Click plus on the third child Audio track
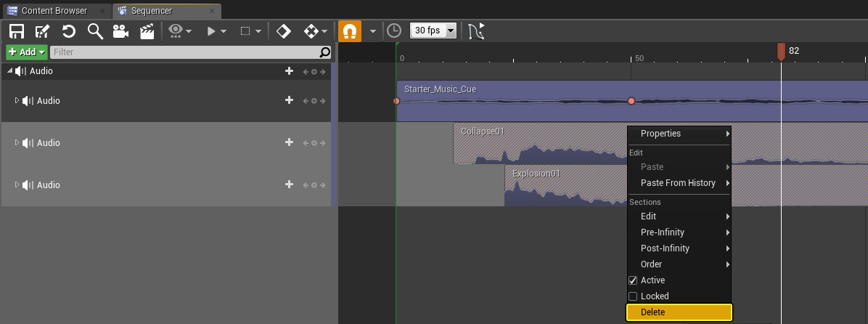 pos(289,185)
